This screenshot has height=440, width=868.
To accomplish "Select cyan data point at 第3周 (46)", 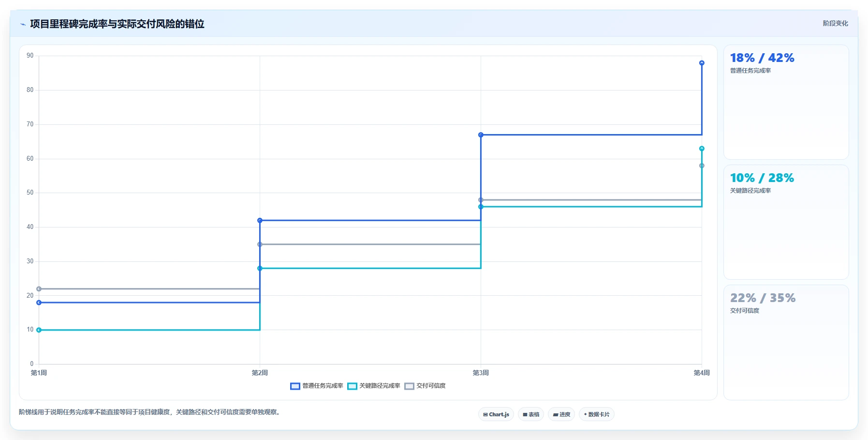I will (481, 207).
